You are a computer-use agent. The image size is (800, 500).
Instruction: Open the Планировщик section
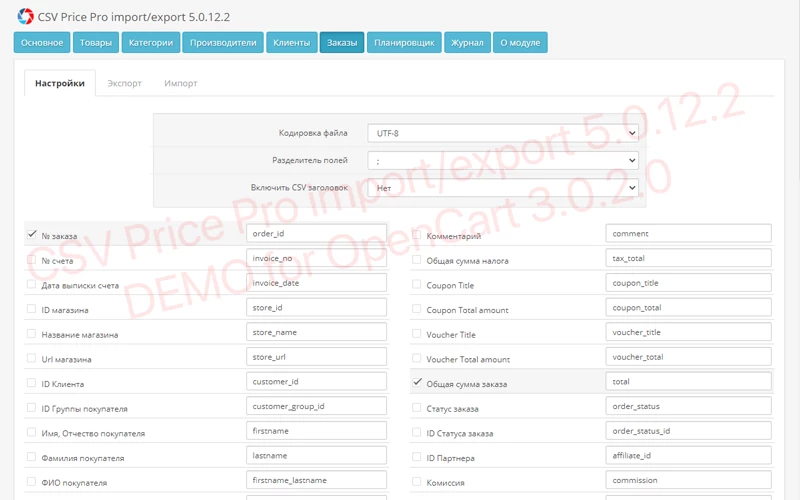tap(404, 42)
